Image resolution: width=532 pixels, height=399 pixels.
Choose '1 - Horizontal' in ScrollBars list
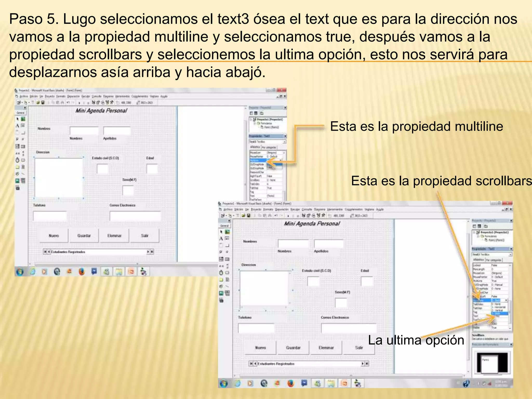click(x=499, y=307)
